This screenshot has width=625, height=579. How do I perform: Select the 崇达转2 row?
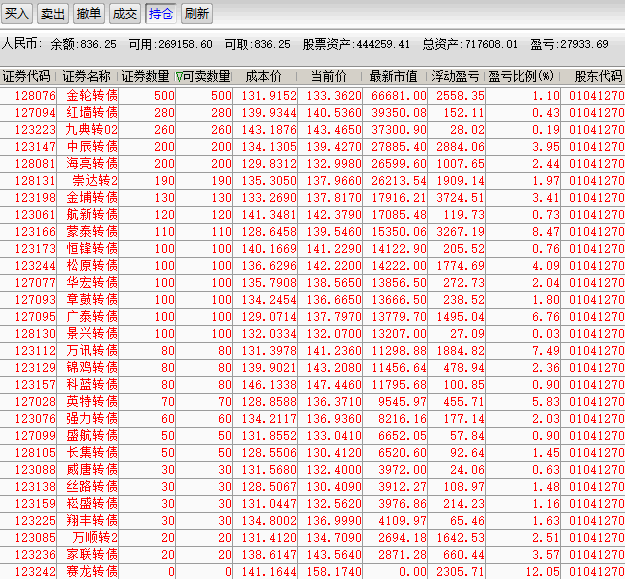pos(312,181)
